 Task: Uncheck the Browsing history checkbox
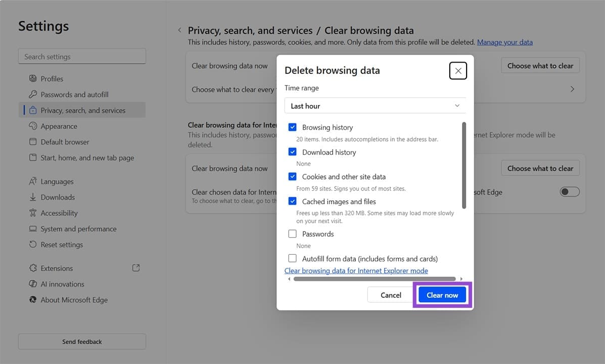(292, 127)
